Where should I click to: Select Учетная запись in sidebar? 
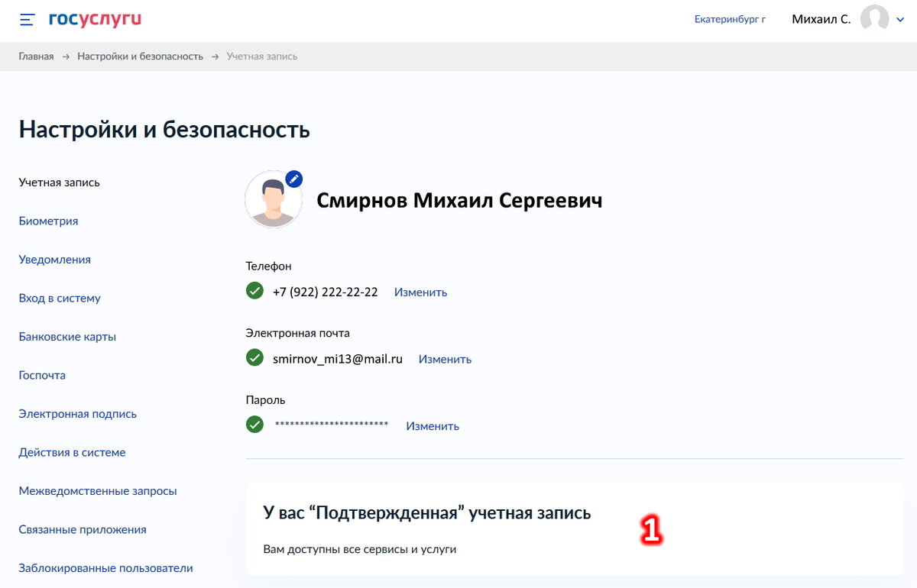coord(60,183)
